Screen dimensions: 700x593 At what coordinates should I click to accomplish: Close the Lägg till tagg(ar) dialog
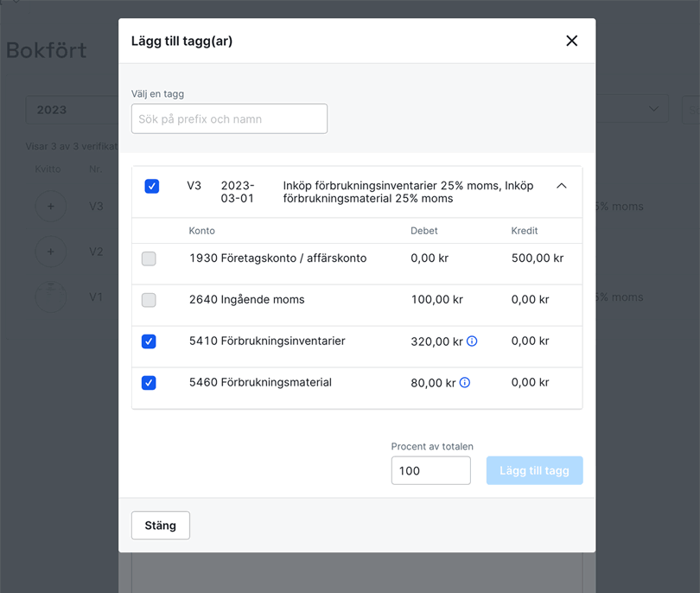(x=571, y=41)
